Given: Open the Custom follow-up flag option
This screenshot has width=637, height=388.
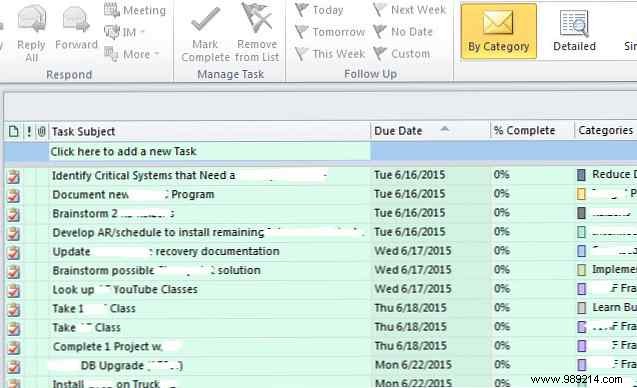Looking at the screenshot, I should coord(401,54).
